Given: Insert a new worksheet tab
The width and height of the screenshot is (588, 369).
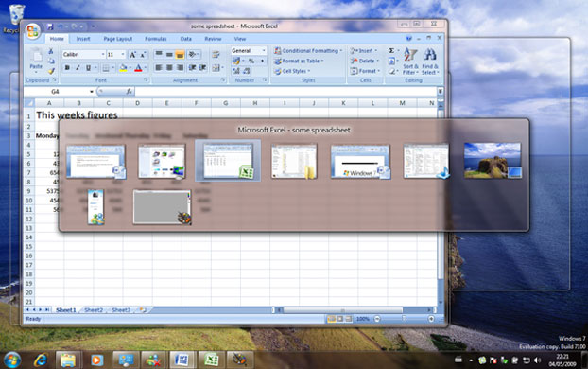Looking at the screenshot, I should (x=143, y=310).
